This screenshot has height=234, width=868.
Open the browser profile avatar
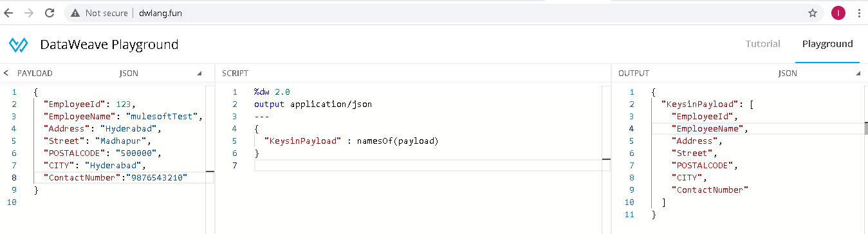coord(838,13)
